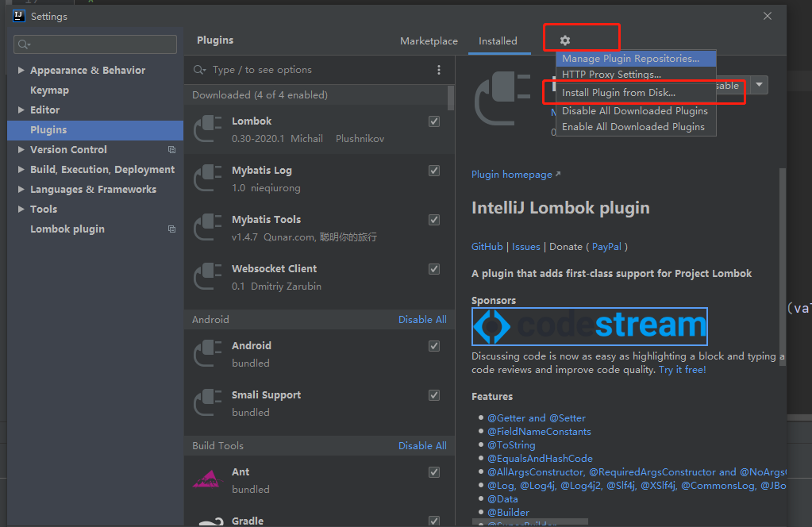Click the Websocket Client plugin icon

coord(207,276)
